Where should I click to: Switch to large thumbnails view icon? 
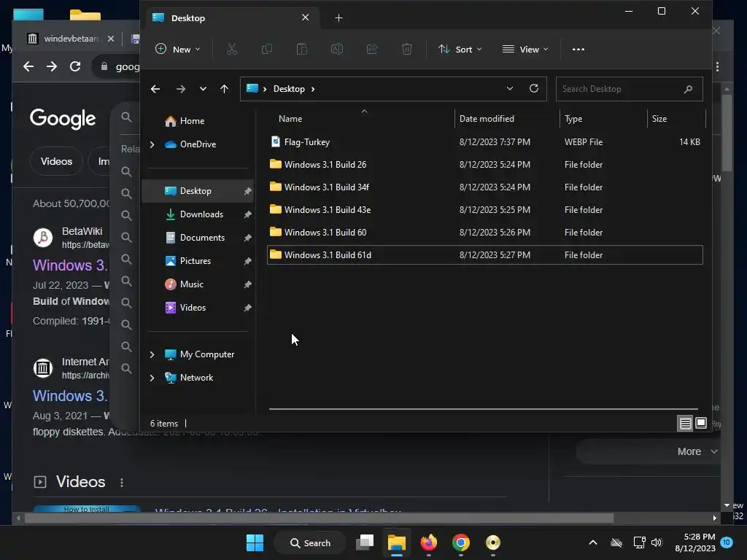[701, 424]
